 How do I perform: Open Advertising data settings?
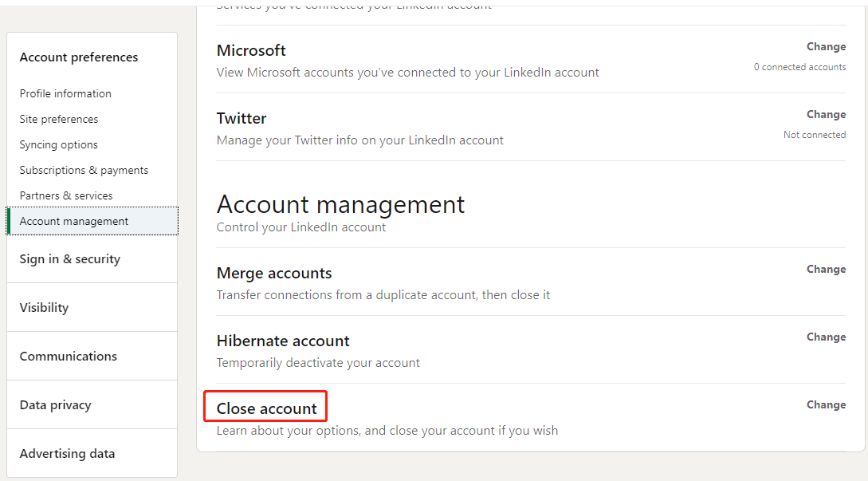pyautogui.click(x=67, y=453)
